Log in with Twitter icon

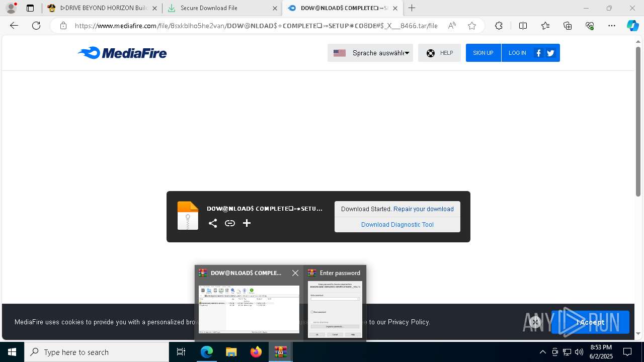click(550, 53)
